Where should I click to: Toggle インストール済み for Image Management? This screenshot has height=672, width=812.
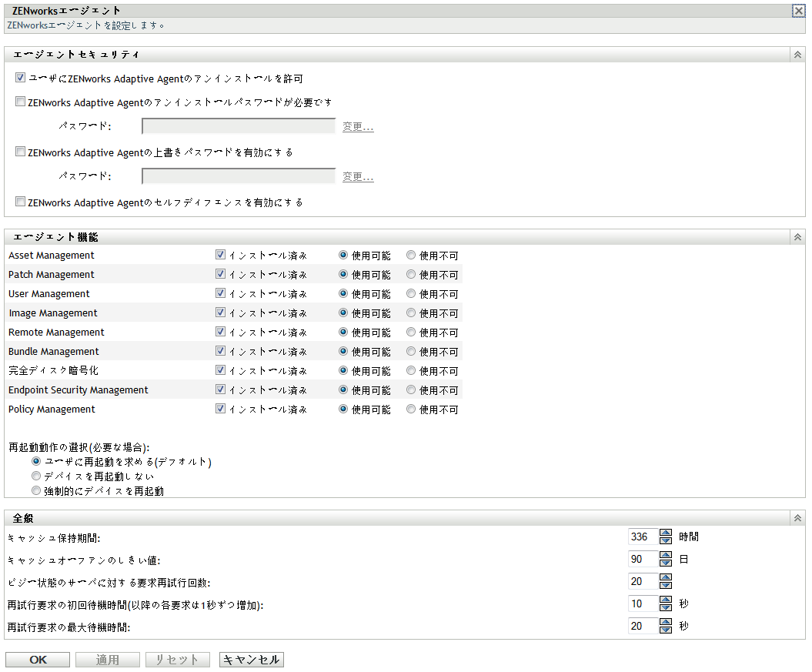click(221, 313)
